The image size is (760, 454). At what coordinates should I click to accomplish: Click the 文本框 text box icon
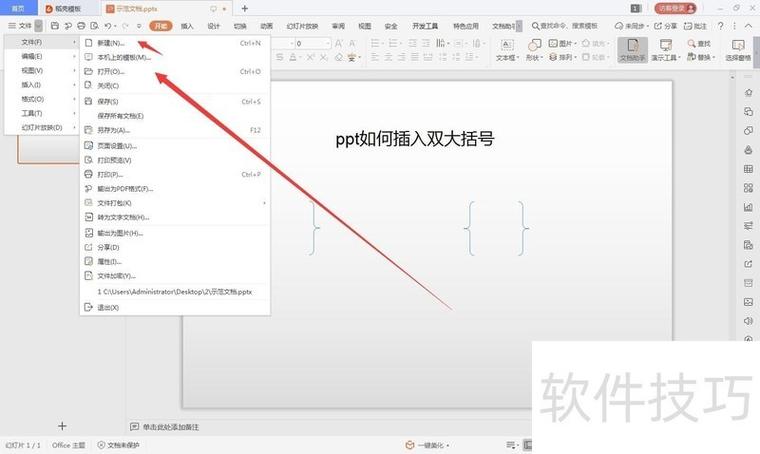coord(507,45)
